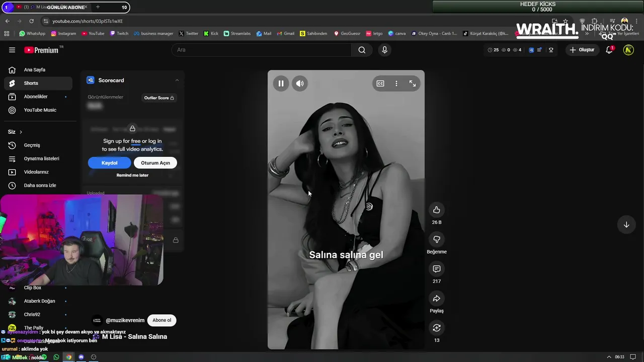Open Abonelikler in the sidebar
The image size is (644, 362).
click(x=38, y=97)
